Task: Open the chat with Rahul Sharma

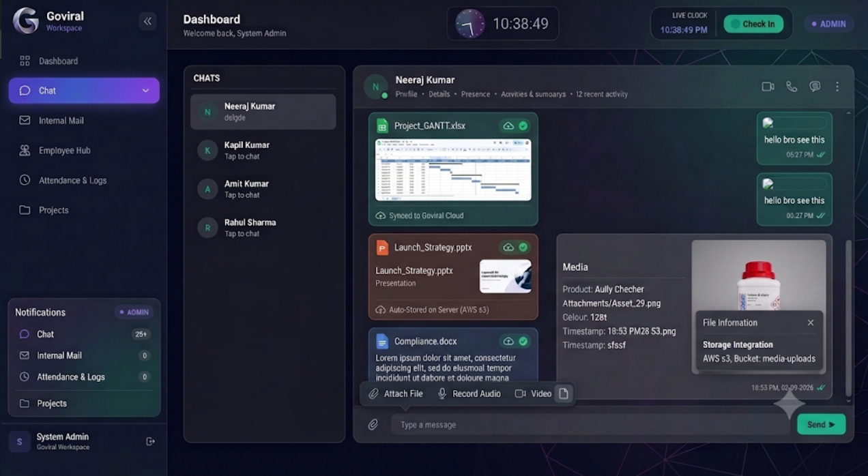Action: tap(263, 228)
